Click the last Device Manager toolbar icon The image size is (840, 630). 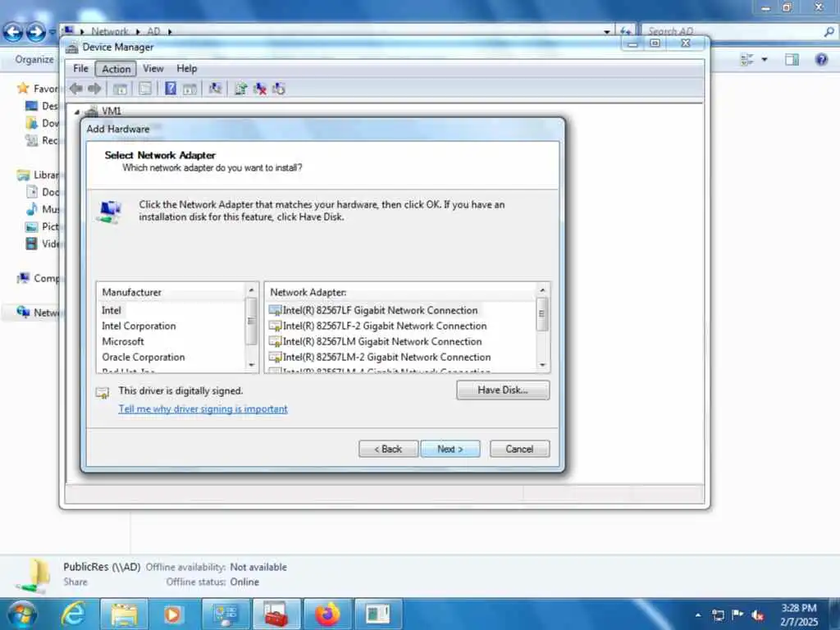pyautogui.click(x=279, y=89)
